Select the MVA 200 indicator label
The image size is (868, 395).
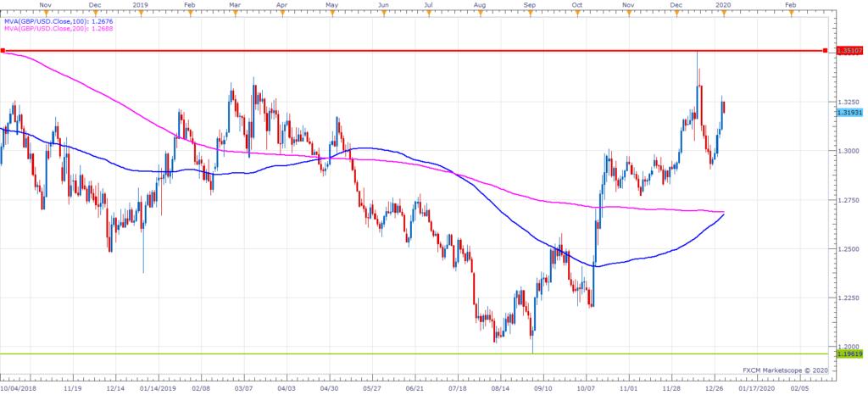click(x=57, y=28)
